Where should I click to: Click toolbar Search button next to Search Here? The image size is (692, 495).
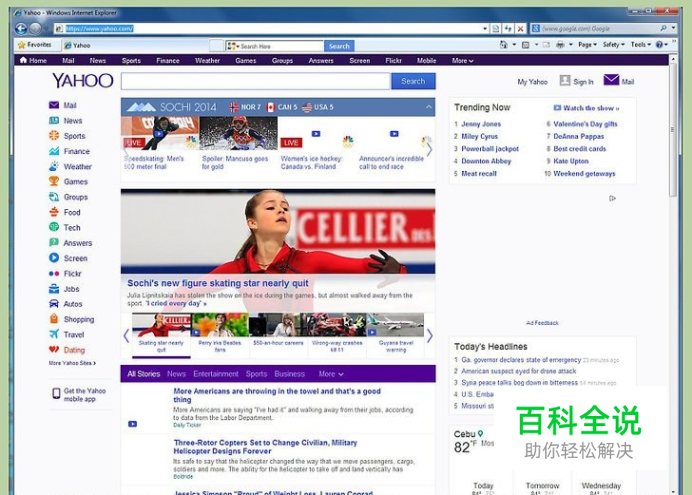[339, 46]
